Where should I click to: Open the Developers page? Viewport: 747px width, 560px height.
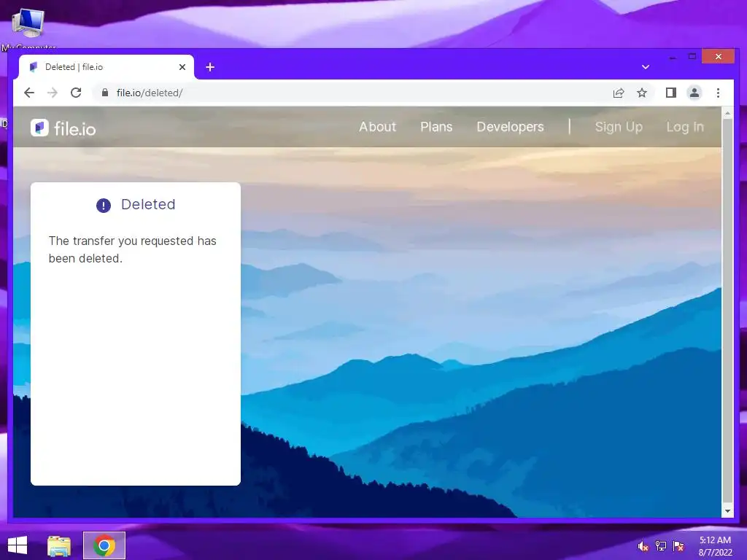(510, 127)
